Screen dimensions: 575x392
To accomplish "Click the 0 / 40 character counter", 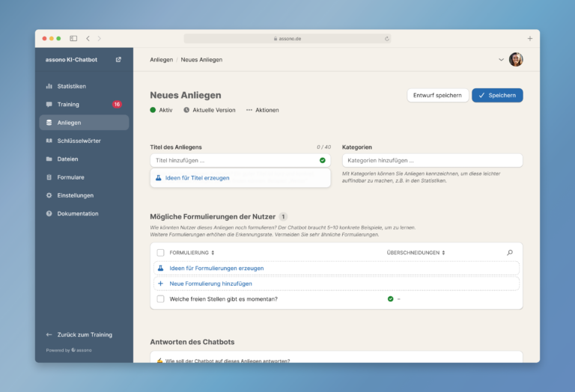I will coord(323,147).
